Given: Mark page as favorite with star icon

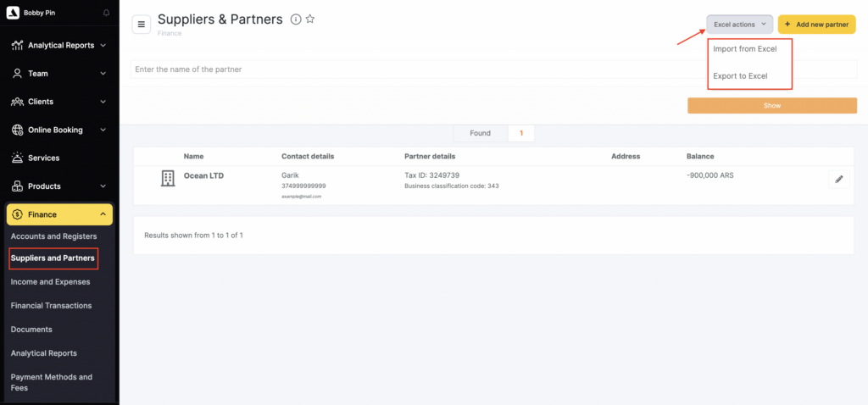Looking at the screenshot, I should pos(310,19).
